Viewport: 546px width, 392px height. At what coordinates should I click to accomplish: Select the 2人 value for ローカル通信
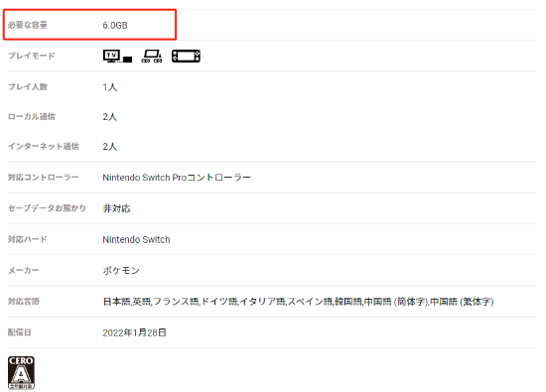pyautogui.click(x=109, y=117)
